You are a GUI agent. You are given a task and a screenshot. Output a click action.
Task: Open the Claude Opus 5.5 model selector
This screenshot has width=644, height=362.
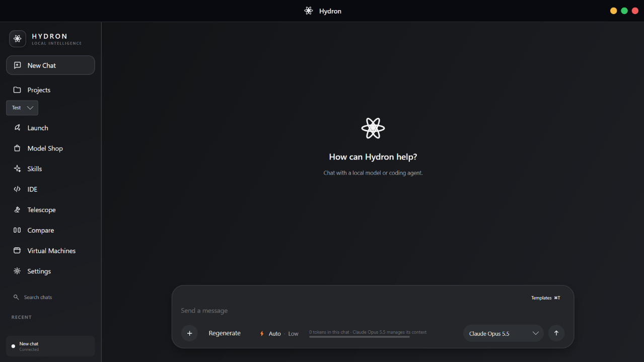click(504, 333)
